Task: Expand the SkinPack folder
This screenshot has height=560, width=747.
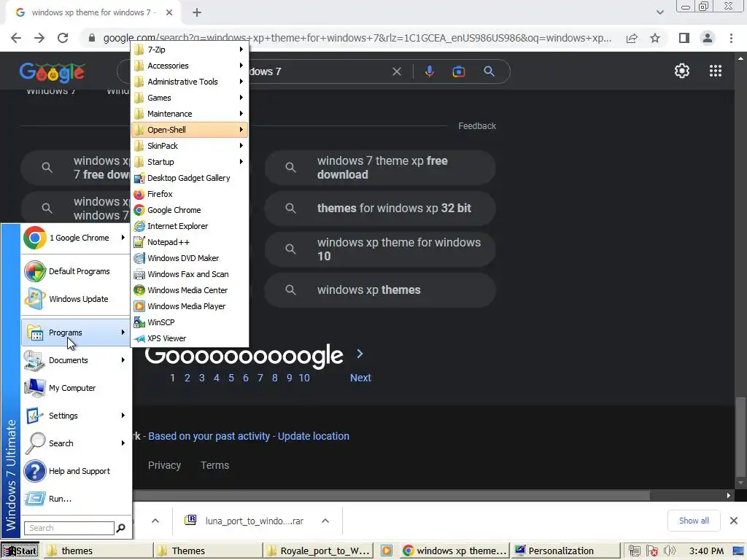Action: tap(190, 146)
